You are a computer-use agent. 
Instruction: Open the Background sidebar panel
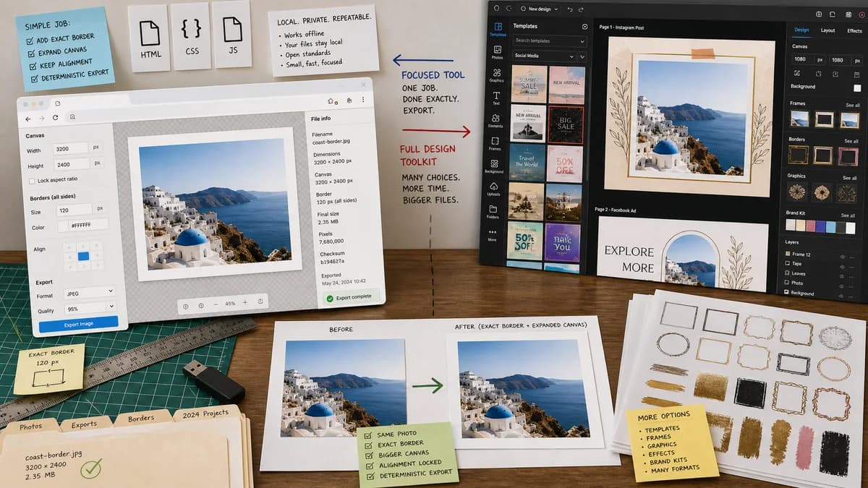[x=494, y=166]
